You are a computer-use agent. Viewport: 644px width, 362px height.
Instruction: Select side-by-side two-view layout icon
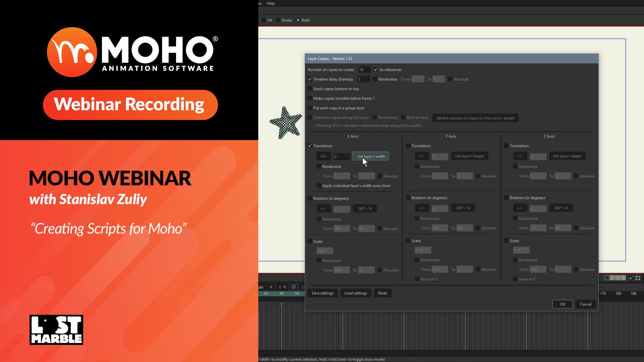tap(612, 278)
